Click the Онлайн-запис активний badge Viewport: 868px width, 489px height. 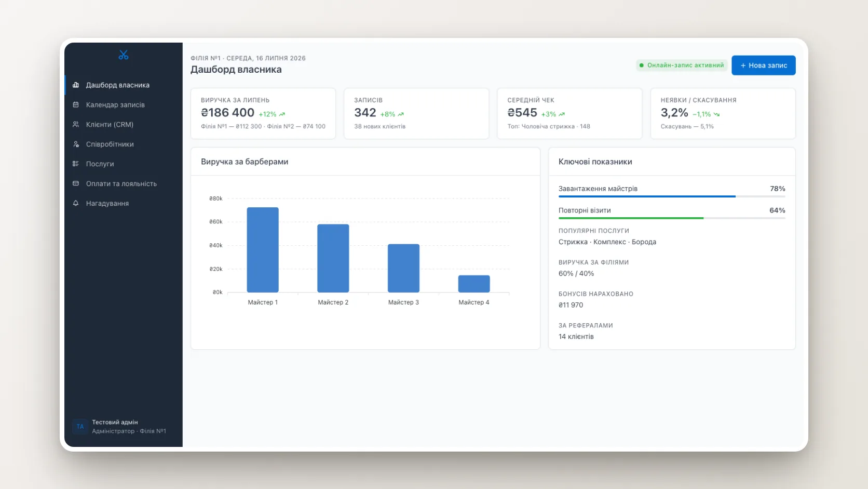[682, 65]
